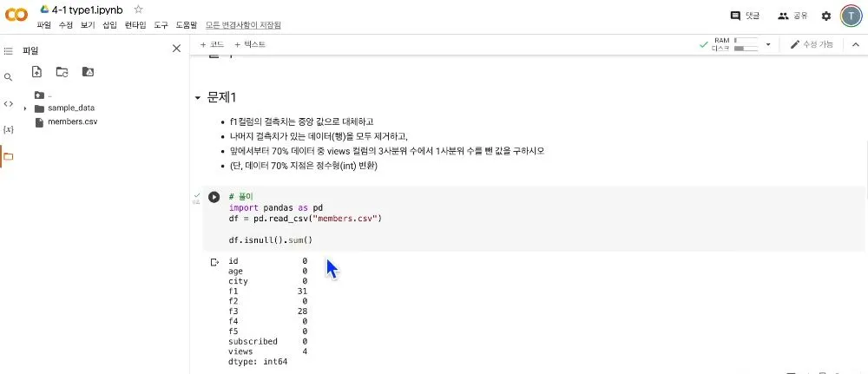Click the refresh folder icon
This screenshot has height=374, width=868.
click(62, 71)
